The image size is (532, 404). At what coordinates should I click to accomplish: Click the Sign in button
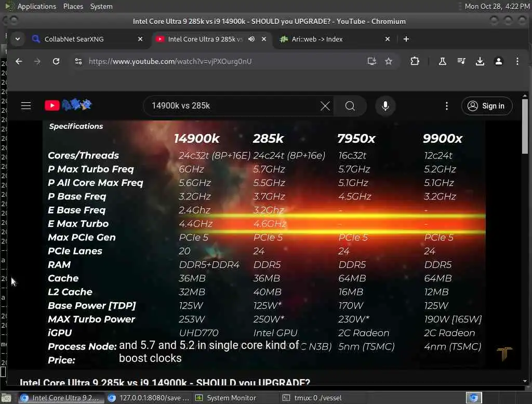tap(486, 106)
